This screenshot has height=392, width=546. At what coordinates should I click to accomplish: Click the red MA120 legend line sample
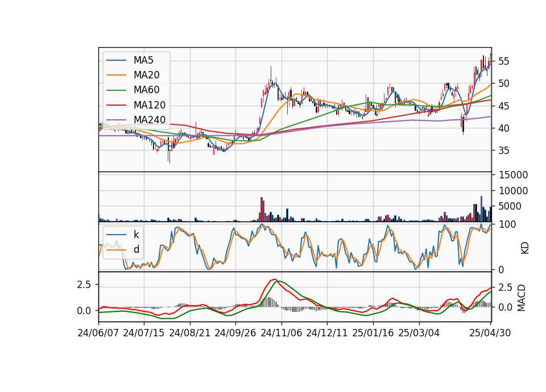[116, 105]
